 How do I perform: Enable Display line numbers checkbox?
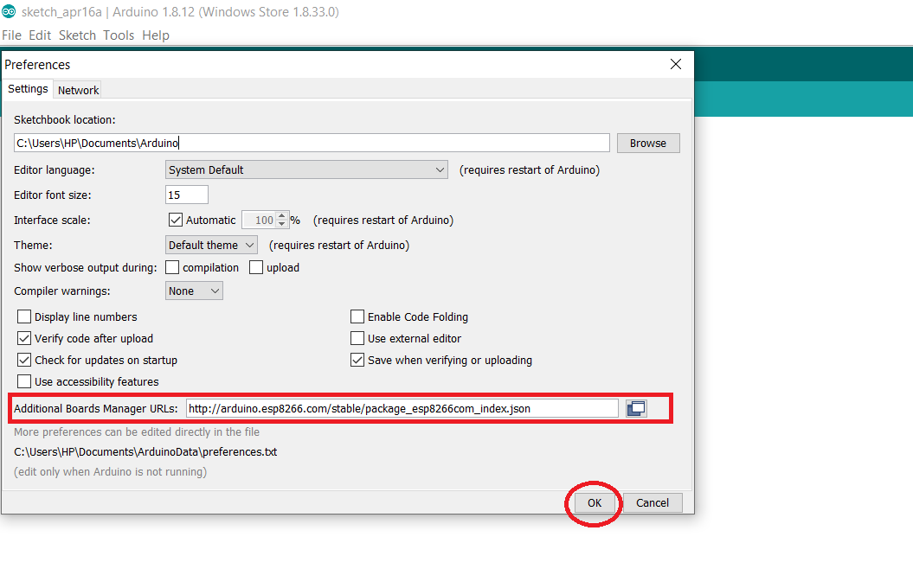click(x=24, y=316)
